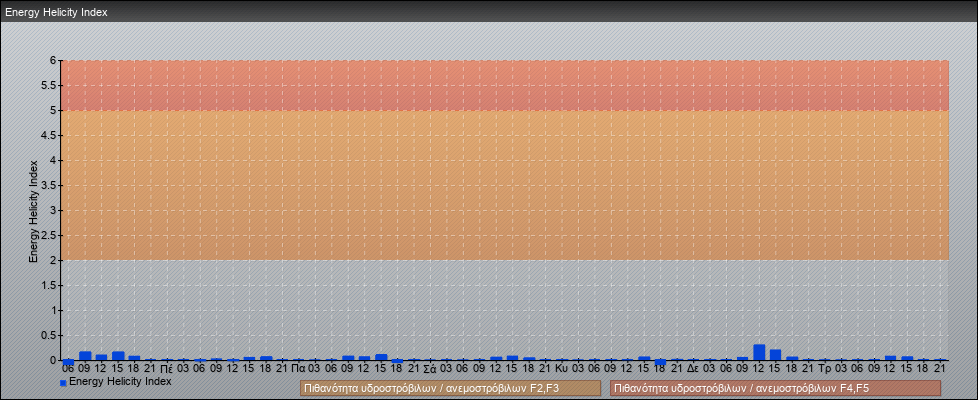This screenshot has width=978, height=400.
Task: Click the y-axis value 0.5
Action: click(x=49, y=335)
